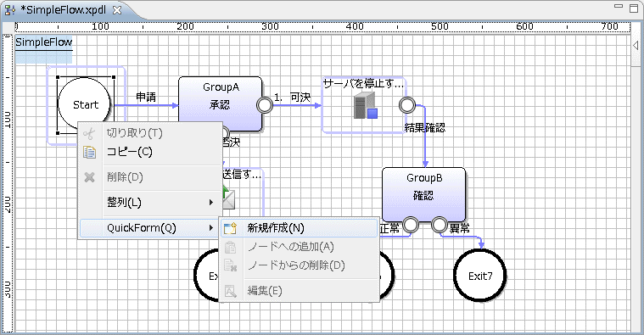This screenshot has height=335, width=644.
Task: Click the GroupB 異常 output port
Action: [x=439, y=225]
